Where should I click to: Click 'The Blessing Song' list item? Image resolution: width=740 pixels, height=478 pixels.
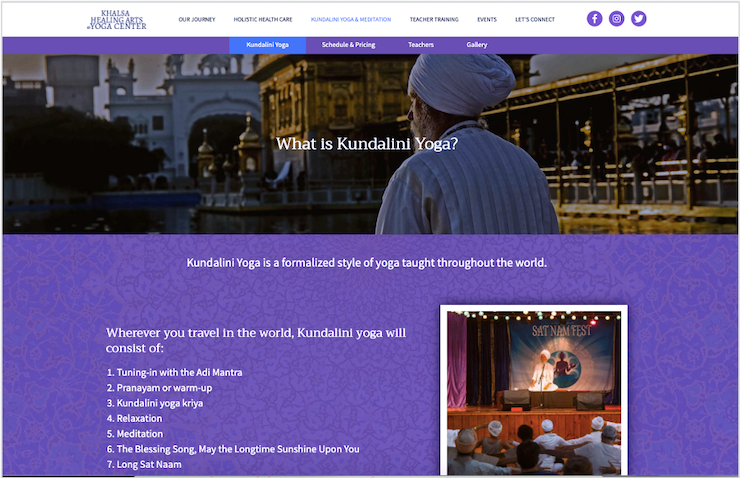tap(233, 449)
